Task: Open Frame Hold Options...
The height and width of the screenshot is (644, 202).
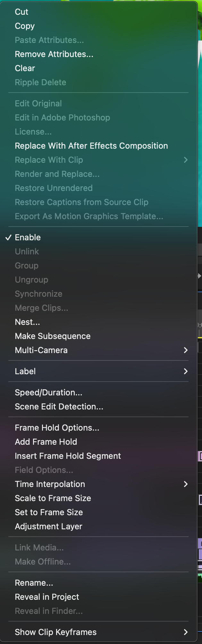Action: [x=57, y=428]
